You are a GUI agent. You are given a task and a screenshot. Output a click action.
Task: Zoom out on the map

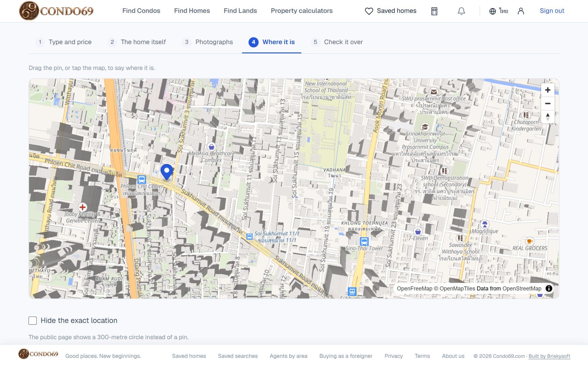tap(548, 103)
